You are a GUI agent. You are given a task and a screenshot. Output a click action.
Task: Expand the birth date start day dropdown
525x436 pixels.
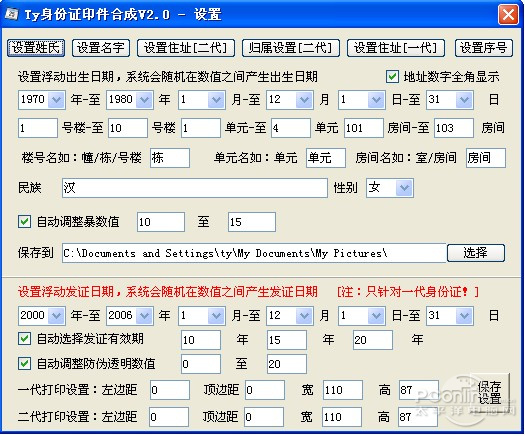pyautogui.click(x=376, y=99)
